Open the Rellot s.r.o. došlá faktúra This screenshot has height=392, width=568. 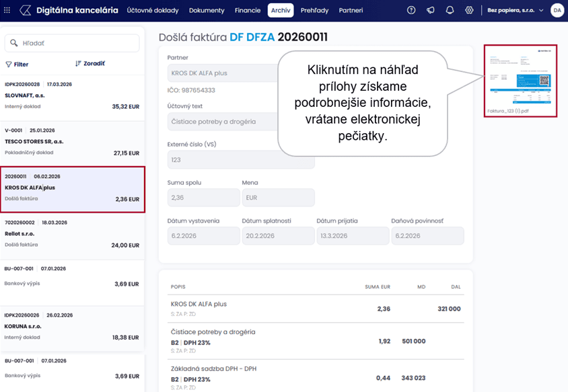72,234
